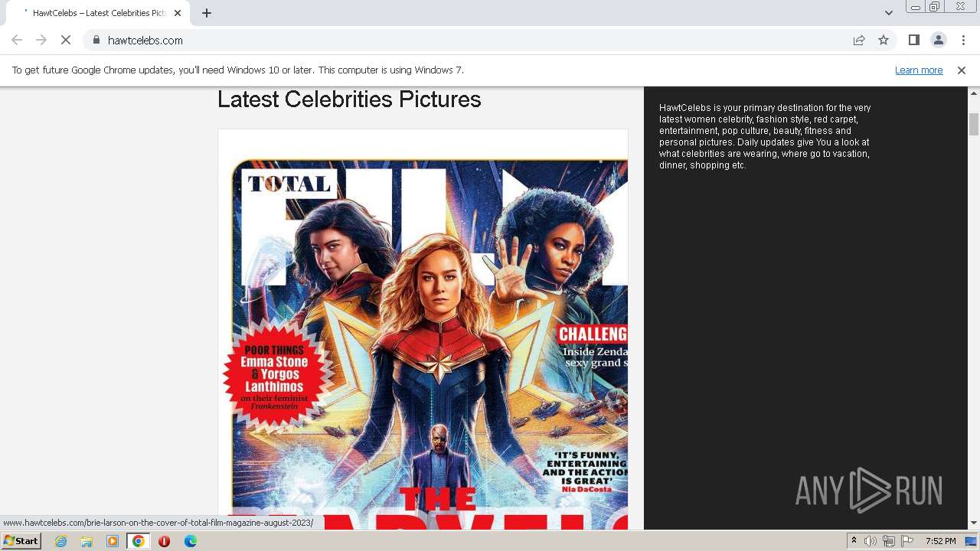
Task: Click the scrollbar up arrow
Action: pyautogui.click(x=974, y=93)
